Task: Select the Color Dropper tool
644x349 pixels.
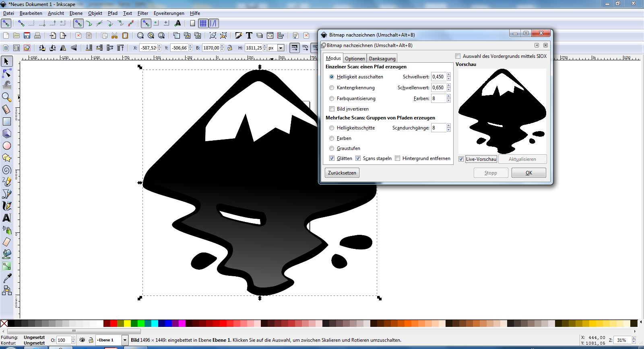Action: pos(6,278)
